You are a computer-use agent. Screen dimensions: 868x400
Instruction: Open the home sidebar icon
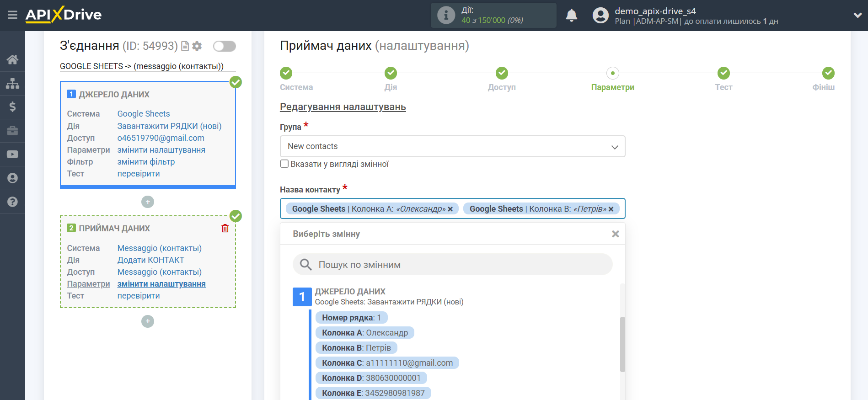12,59
